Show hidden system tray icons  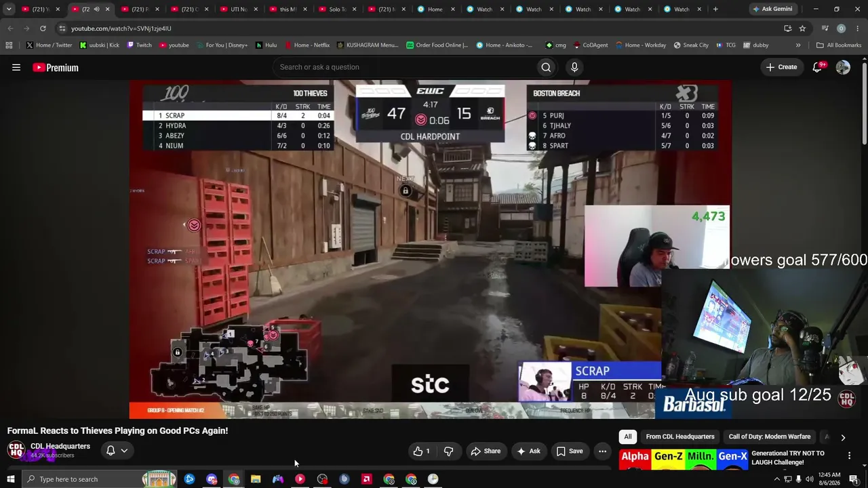[x=776, y=479]
